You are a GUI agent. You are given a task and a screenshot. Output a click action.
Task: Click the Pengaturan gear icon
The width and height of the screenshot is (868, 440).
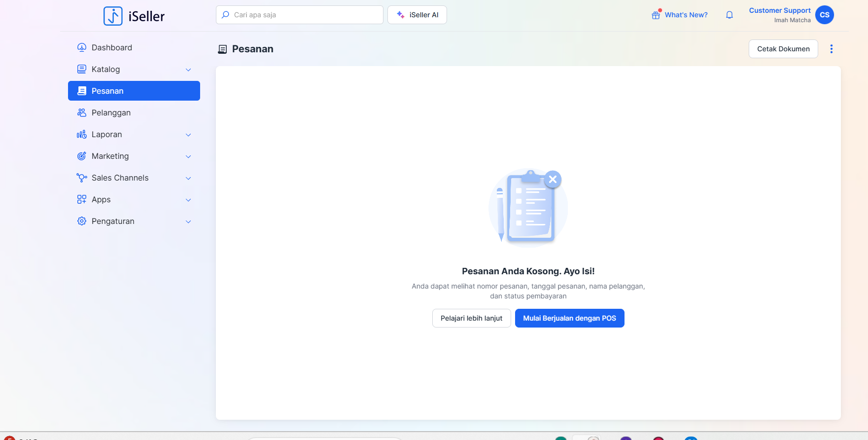click(x=82, y=221)
